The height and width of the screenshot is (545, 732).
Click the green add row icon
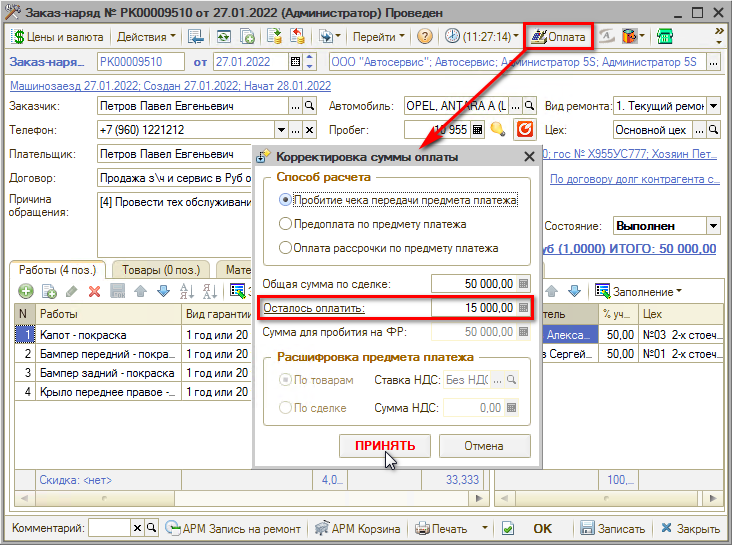25,291
